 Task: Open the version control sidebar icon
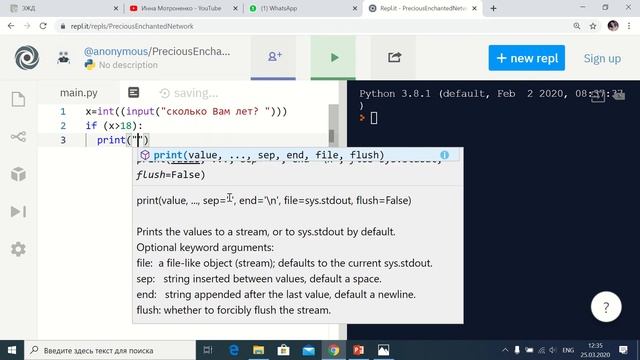(x=18, y=136)
